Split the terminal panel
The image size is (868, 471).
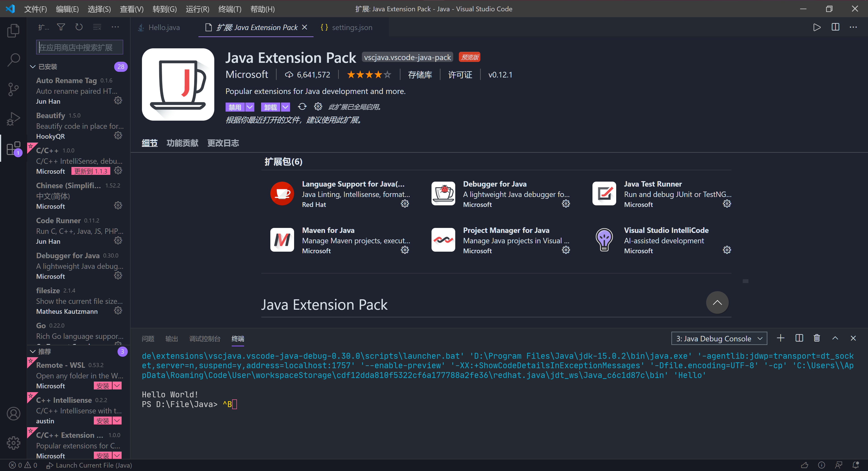tap(799, 338)
